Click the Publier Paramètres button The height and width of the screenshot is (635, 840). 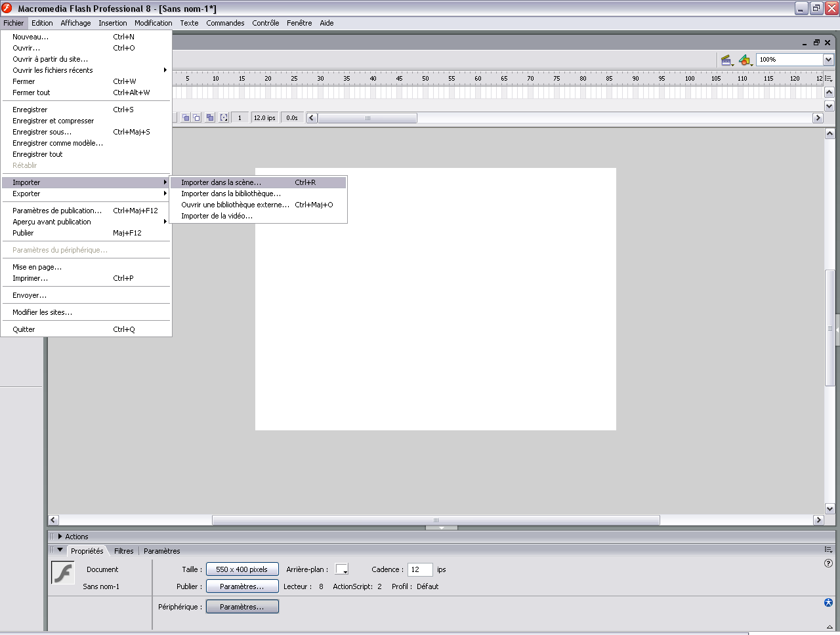tap(242, 586)
